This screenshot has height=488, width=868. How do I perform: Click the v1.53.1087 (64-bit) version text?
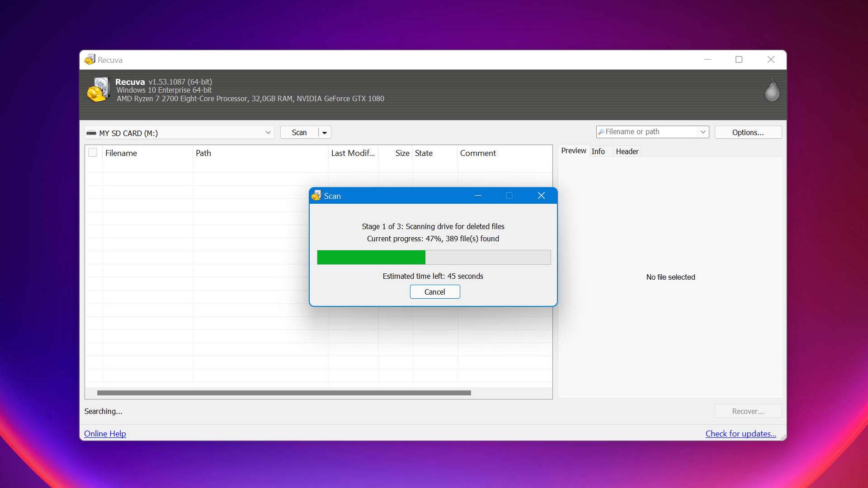180,82
